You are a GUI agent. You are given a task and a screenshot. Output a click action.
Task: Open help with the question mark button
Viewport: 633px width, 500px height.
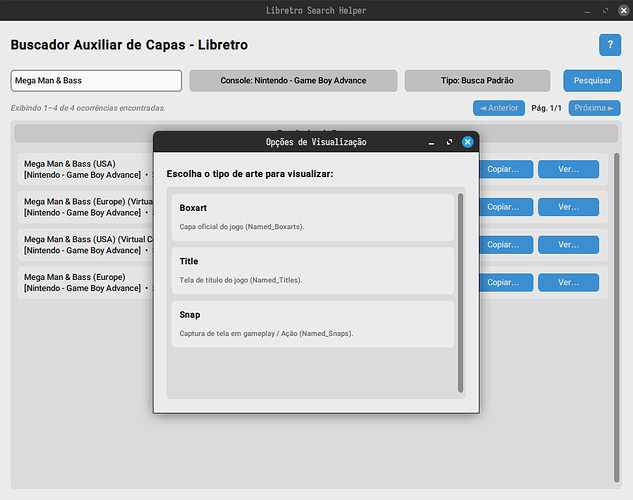(x=610, y=45)
